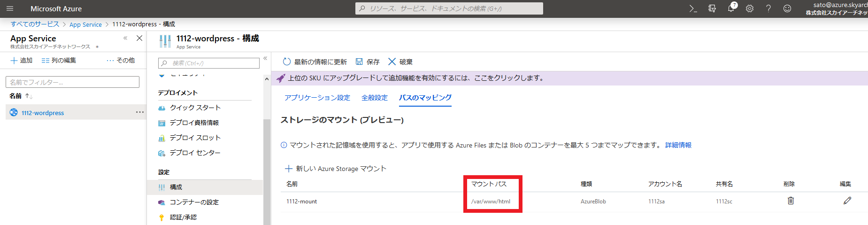The image size is (868, 225).
Task: Click the アカウント名 column header
Action: tap(665, 184)
